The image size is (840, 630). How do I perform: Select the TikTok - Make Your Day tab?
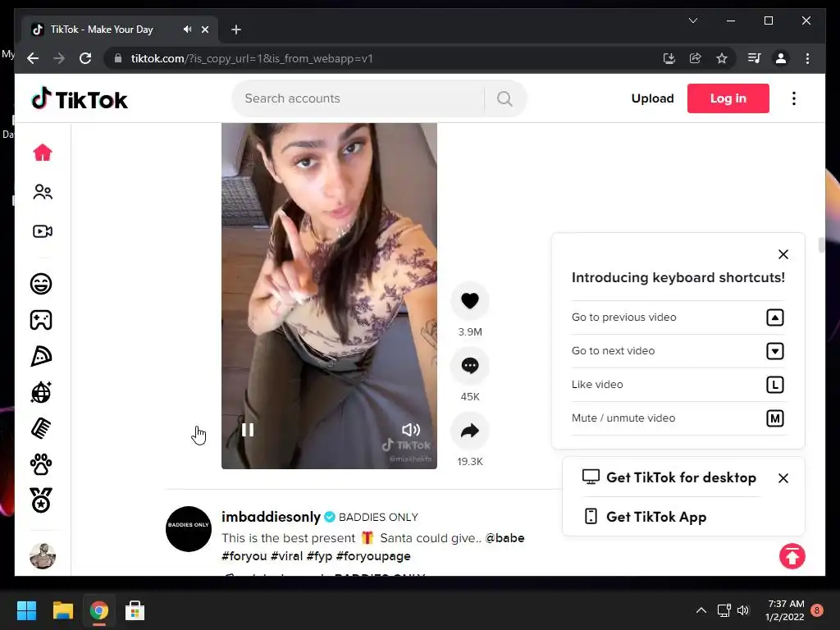[120, 30]
